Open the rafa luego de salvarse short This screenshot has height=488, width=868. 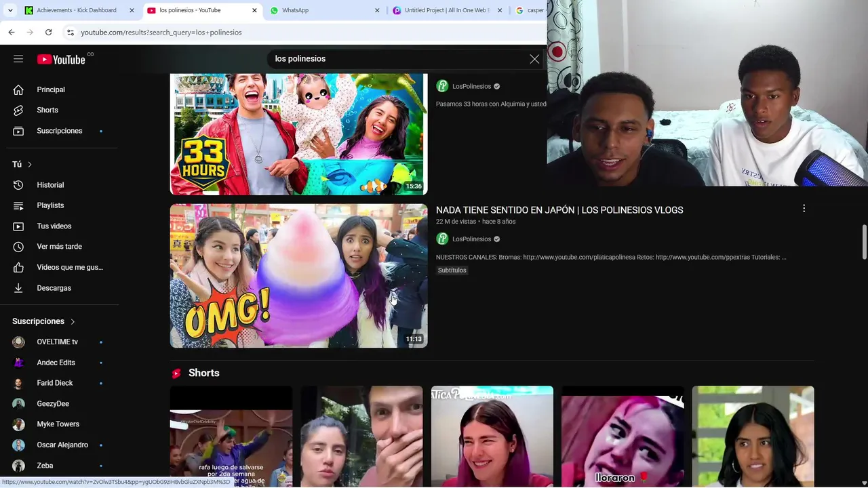pyautogui.click(x=231, y=436)
